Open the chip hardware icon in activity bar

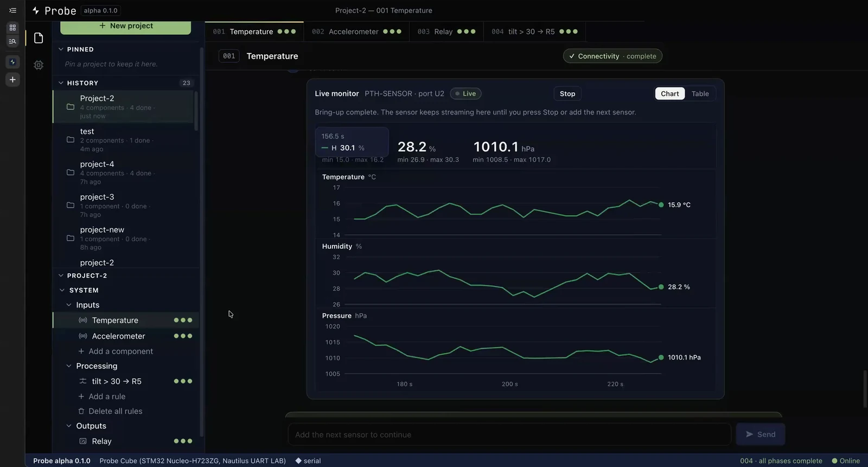pos(39,65)
